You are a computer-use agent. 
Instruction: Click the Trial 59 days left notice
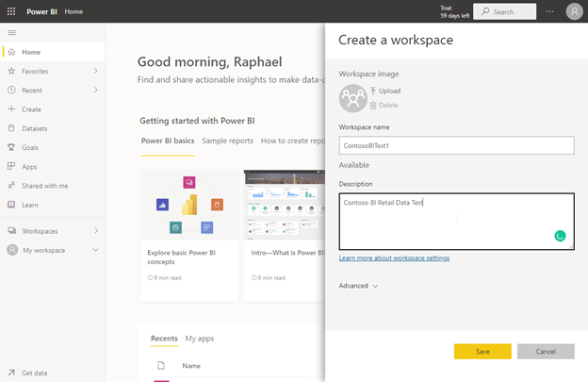[x=454, y=11]
